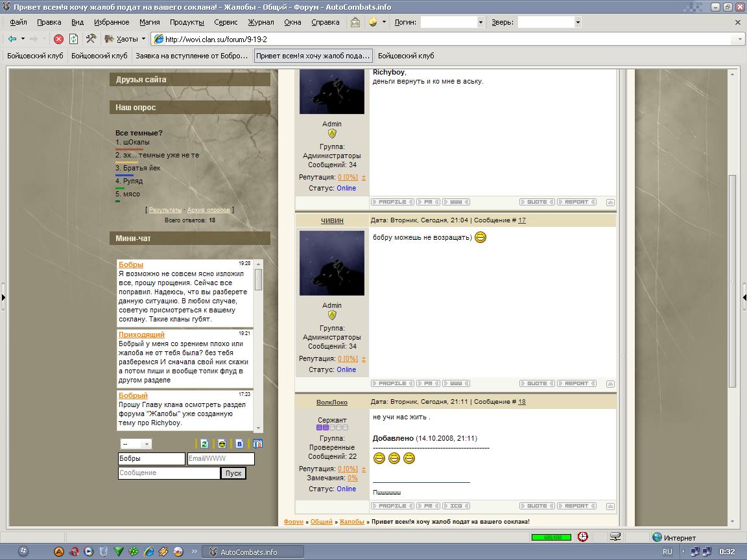Open the address bar history dropdown
747x560 pixels.
[x=740, y=39]
